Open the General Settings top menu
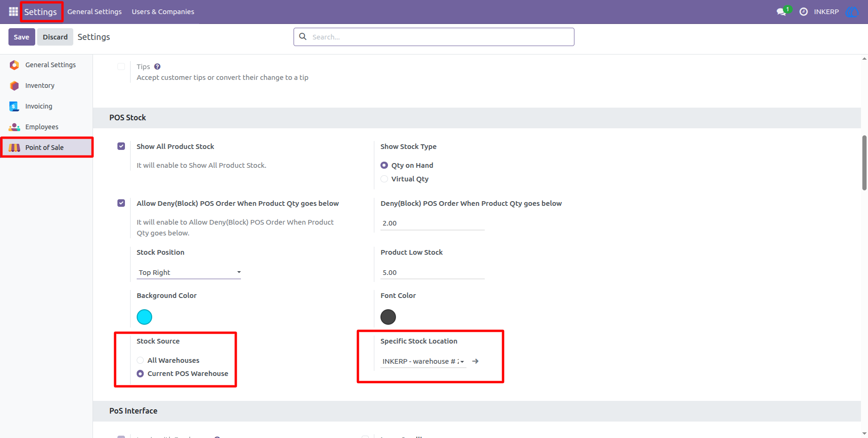The width and height of the screenshot is (868, 438). pyautogui.click(x=94, y=12)
